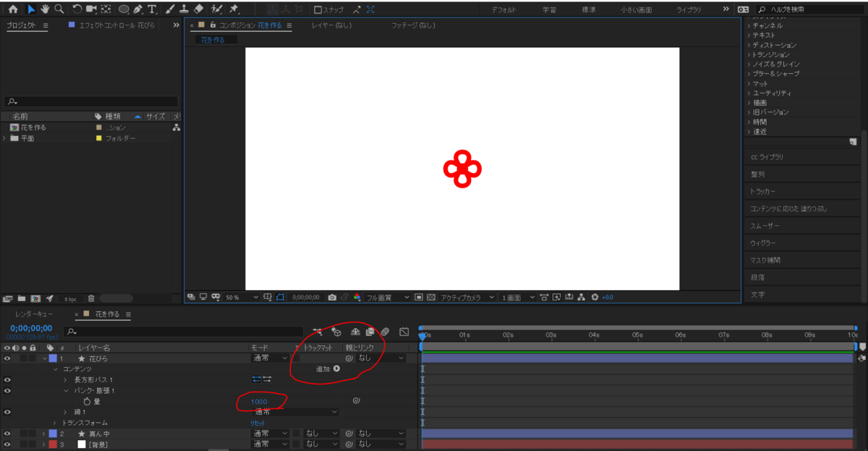Expand the トランスフォーム group

pos(55,423)
